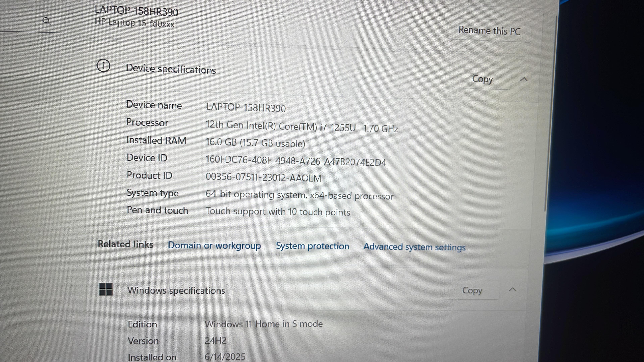Click the settings search field
644x362 pixels.
pyautogui.click(x=30, y=21)
